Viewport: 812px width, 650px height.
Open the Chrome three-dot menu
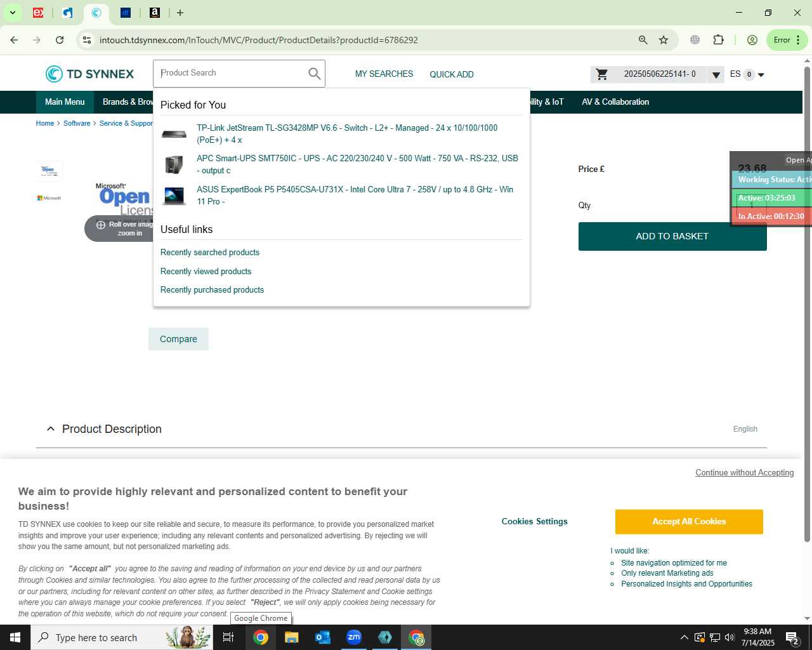(798, 40)
